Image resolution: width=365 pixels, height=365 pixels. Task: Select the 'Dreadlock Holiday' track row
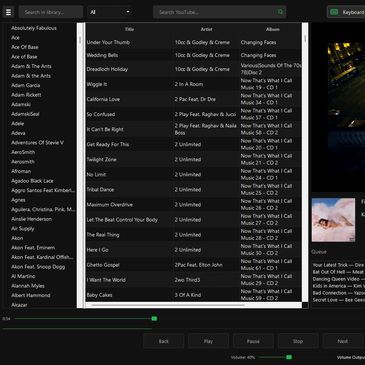click(194, 69)
